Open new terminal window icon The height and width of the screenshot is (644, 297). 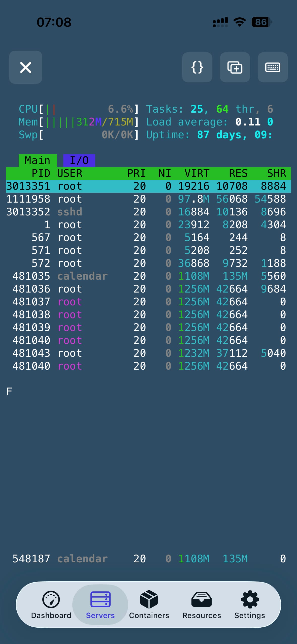pos(235,67)
